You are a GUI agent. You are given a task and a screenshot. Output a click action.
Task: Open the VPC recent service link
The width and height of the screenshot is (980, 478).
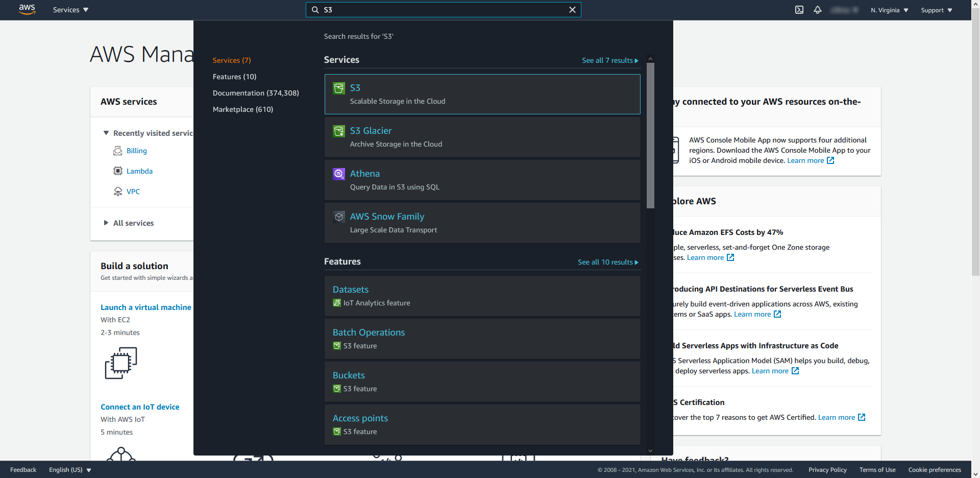[x=133, y=192]
